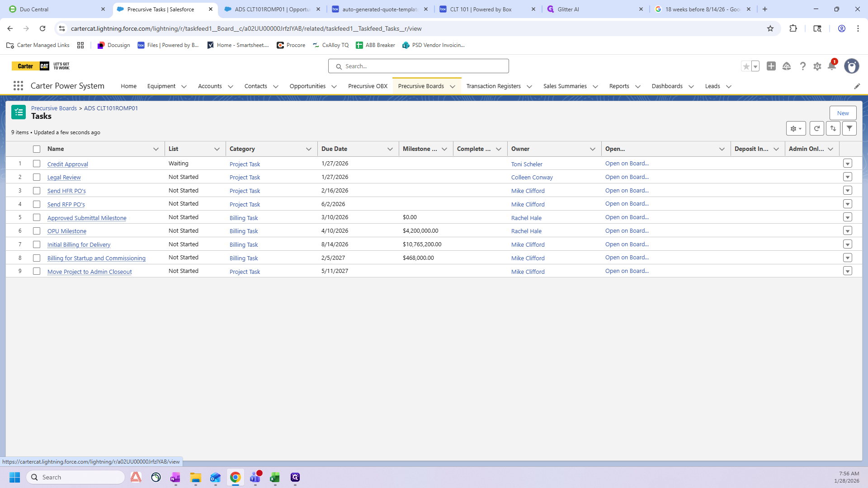The image size is (868, 488).
Task: Click the sort columns arrows icon
Action: (x=833, y=128)
